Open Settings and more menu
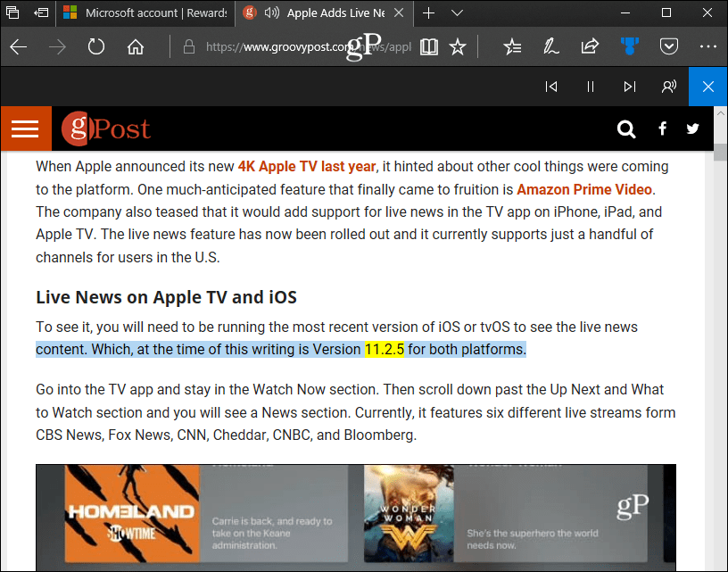This screenshot has height=572, width=728. [x=708, y=46]
